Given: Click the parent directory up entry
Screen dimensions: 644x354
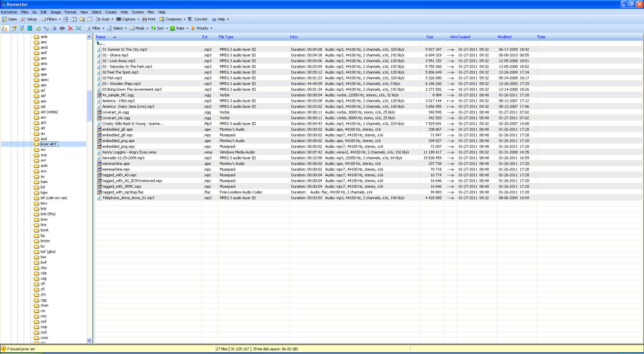Looking at the screenshot, I should coord(101,43).
